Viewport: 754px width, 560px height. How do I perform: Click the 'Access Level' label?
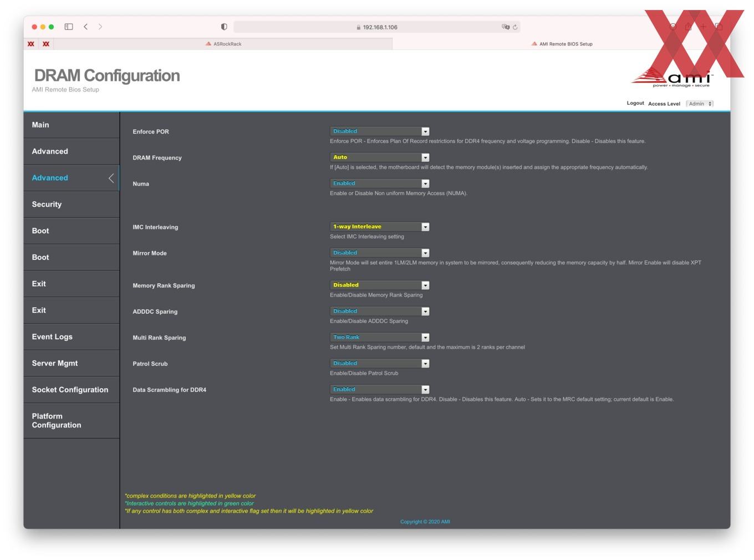(x=664, y=104)
